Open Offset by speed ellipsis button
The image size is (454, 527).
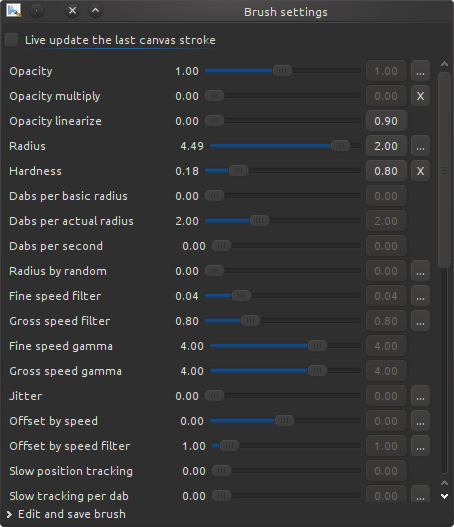pos(420,421)
